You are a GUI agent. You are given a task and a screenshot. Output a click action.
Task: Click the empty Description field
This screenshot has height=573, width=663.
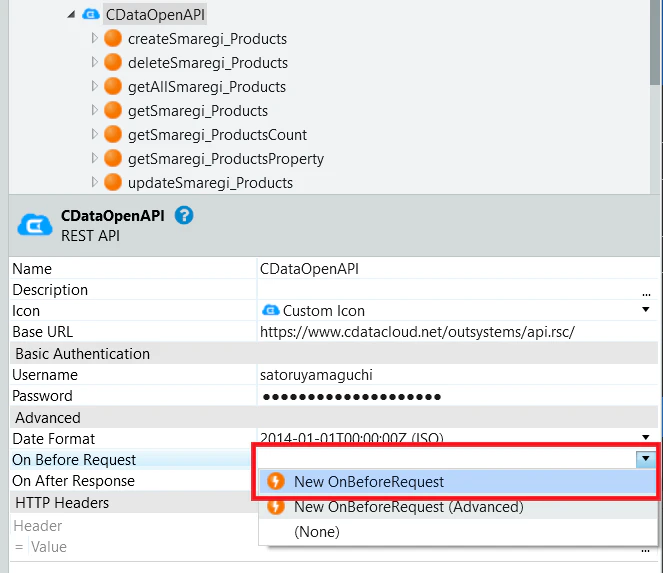coord(448,290)
